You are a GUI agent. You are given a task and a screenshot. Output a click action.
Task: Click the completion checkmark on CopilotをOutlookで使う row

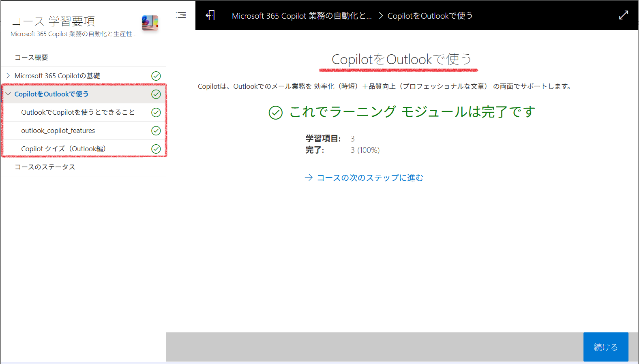pyautogui.click(x=156, y=94)
